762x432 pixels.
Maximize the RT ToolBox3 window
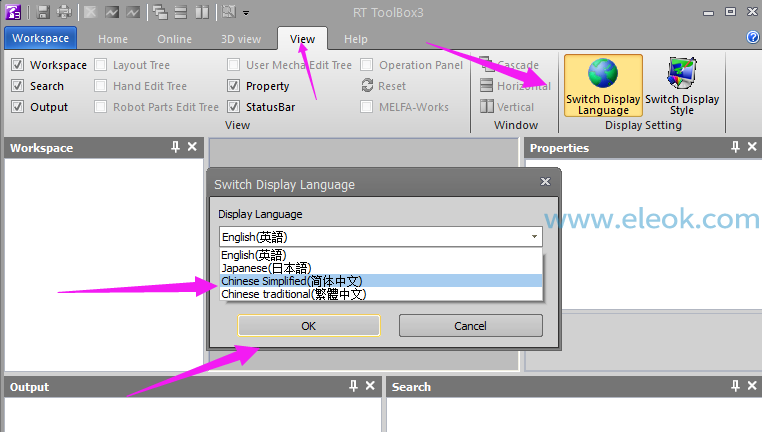click(x=730, y=12)
